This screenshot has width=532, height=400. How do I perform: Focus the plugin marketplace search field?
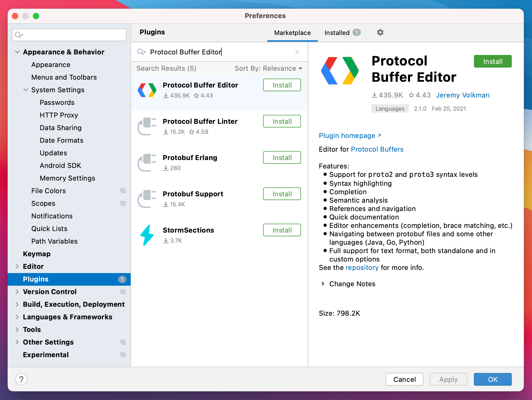pyautogui.click(x=219, y=52)
